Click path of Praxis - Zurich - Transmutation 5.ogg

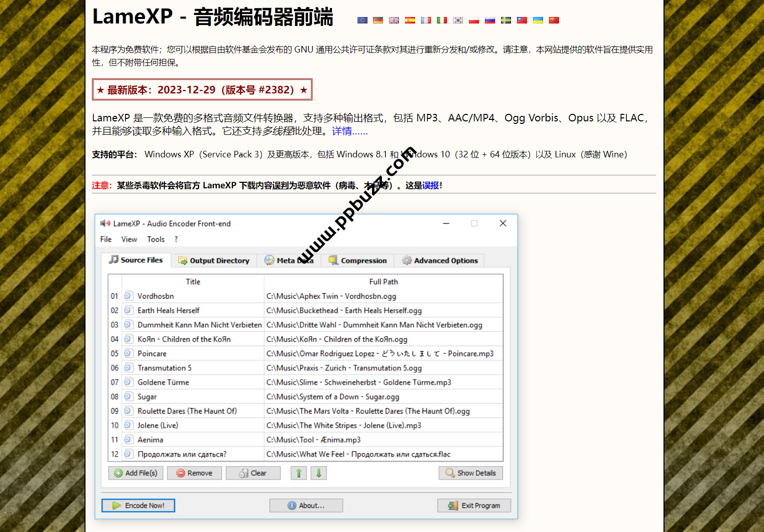[x=344, y=368]
